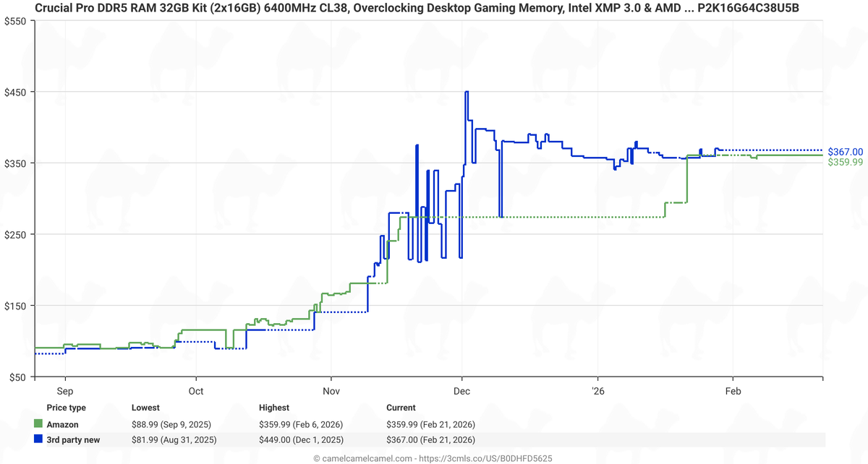This screenshot has height=464, width=868.
Task: Select the 3rd party new label
Action: click(x=73, y=439)
